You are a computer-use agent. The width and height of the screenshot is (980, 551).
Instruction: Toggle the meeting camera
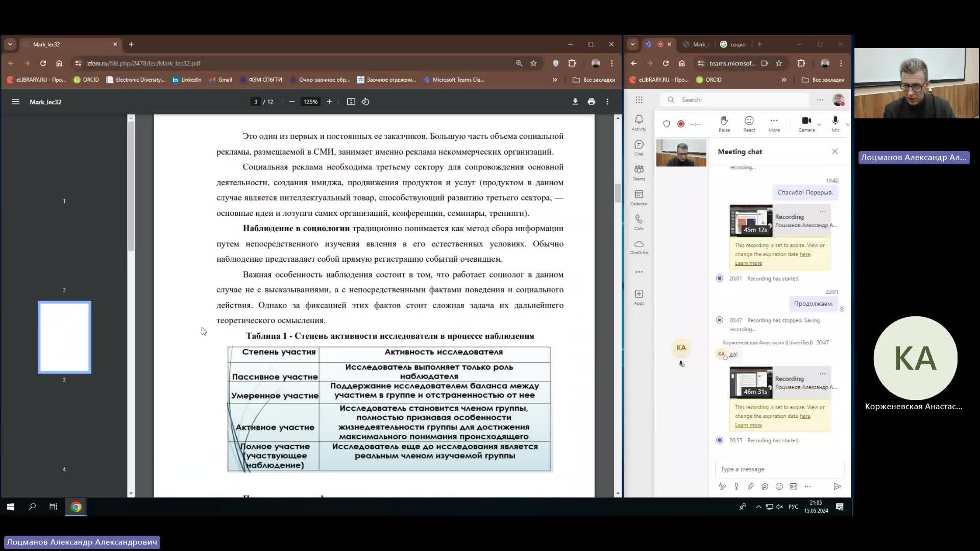[806, 124]
